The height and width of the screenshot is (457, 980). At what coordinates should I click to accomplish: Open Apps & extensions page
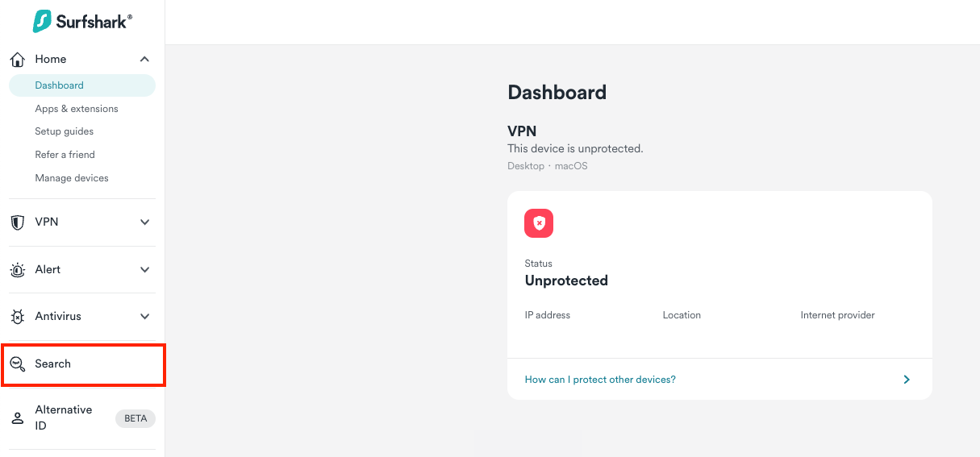click(77, 109)
